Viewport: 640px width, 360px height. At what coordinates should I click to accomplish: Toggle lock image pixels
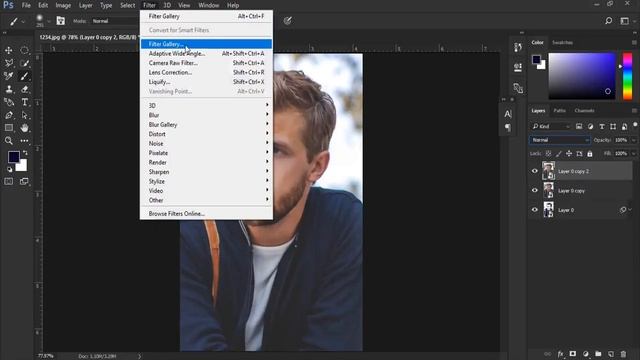558,153
